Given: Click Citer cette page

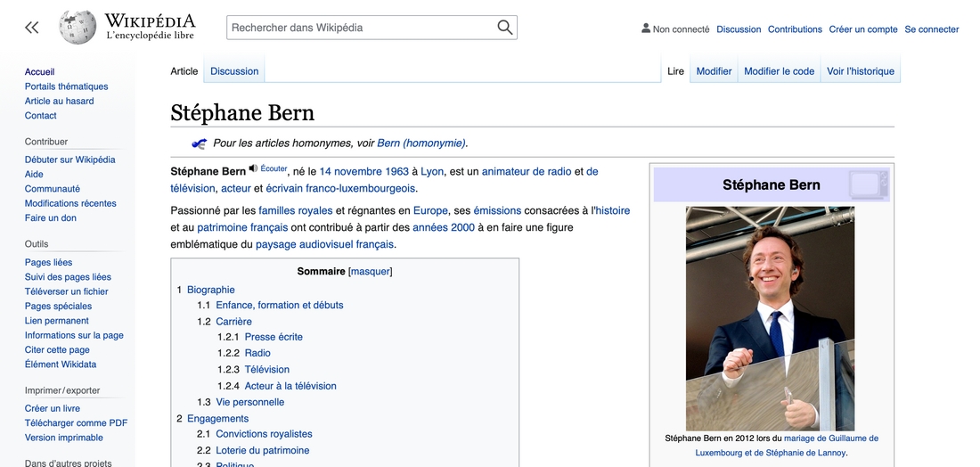Looking at the screenshot, I should tap(57, 350).
